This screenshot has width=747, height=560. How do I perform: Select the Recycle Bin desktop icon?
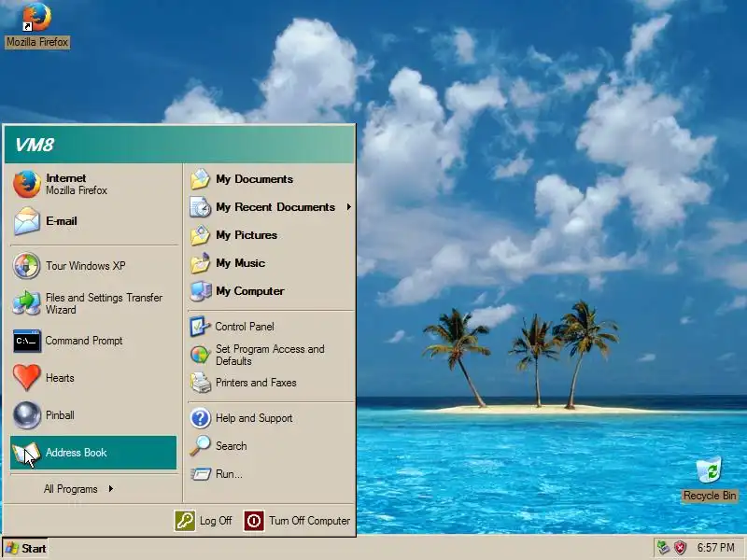pos(709,469)
